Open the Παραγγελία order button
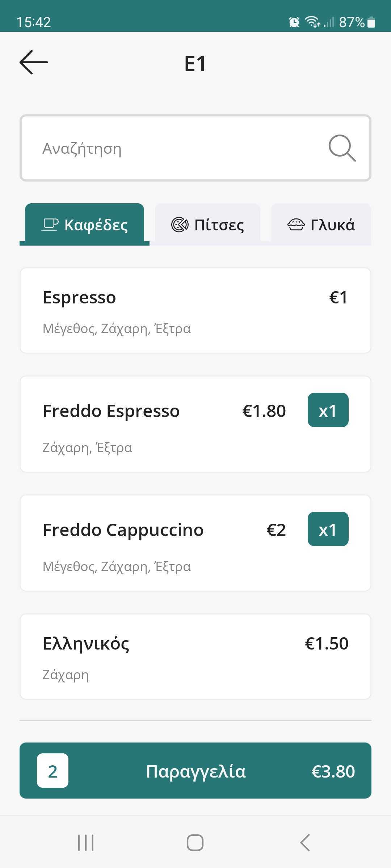This screenshot has width=391, height=868. 195,771
